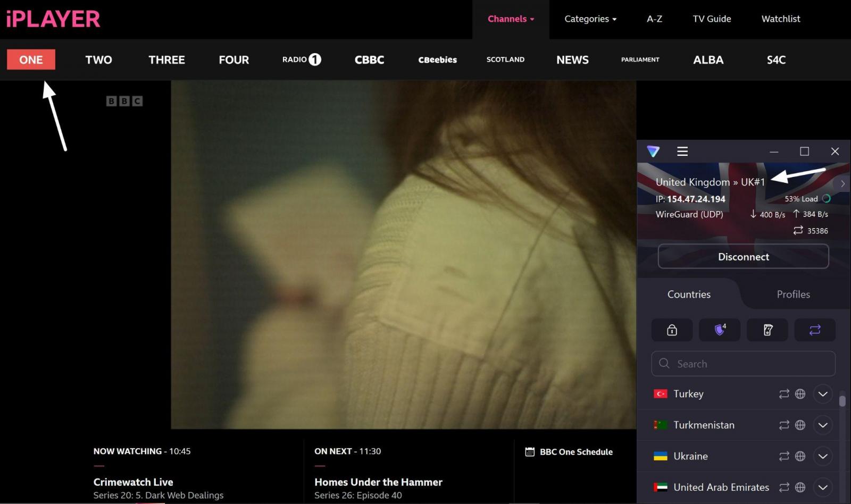Click the P2P arrows icon beside Turkmenistan
This screenshot has width=851, height=504.
click(x=784, y=425)
